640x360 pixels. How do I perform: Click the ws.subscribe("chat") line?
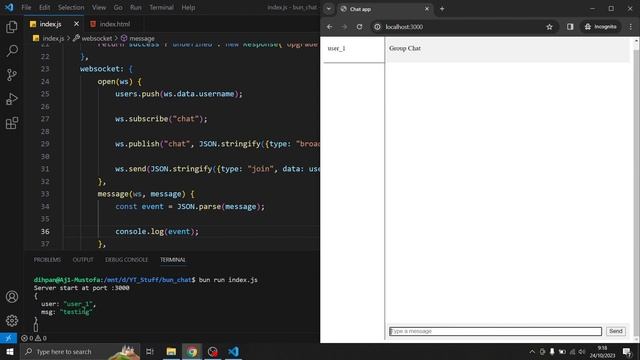tap(161, 119)
